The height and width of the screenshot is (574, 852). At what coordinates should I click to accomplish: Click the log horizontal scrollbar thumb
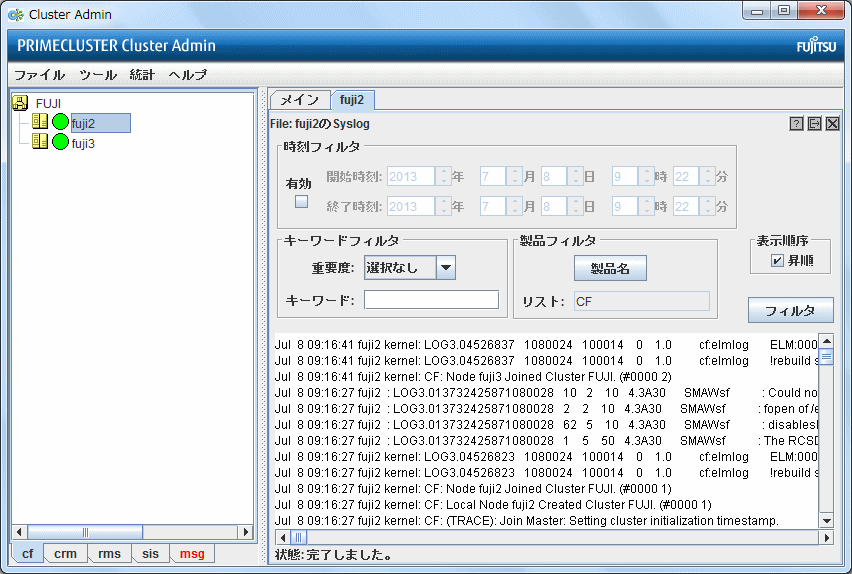coord(298,538)
